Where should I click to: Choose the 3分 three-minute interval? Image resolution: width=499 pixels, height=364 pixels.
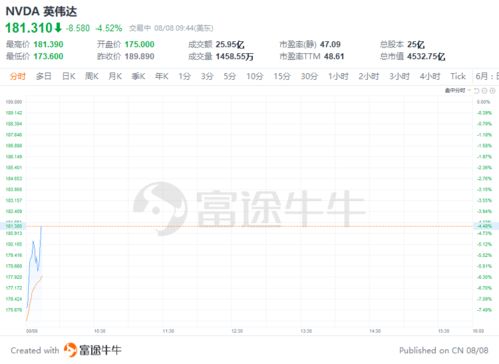pyautogui.click(x=207, y=76)
